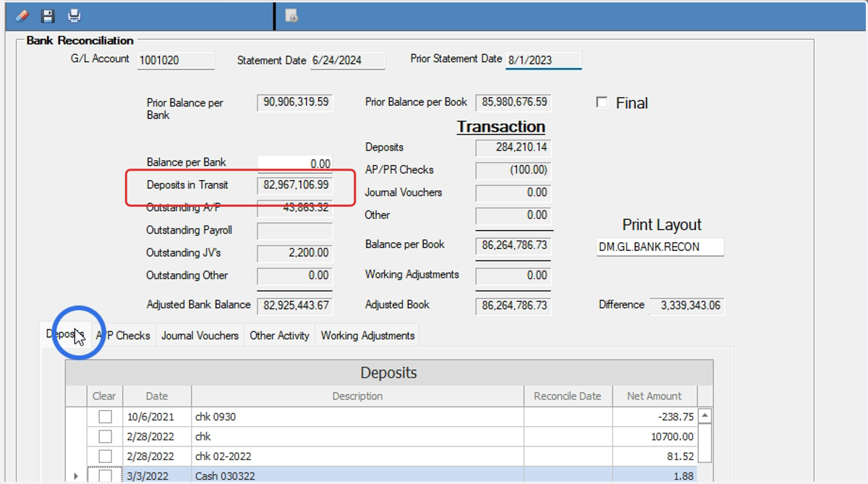This screenshot has height=484, width=868.
Task: Click the Reconcile Date column header
Action: (x=568, y=396)
